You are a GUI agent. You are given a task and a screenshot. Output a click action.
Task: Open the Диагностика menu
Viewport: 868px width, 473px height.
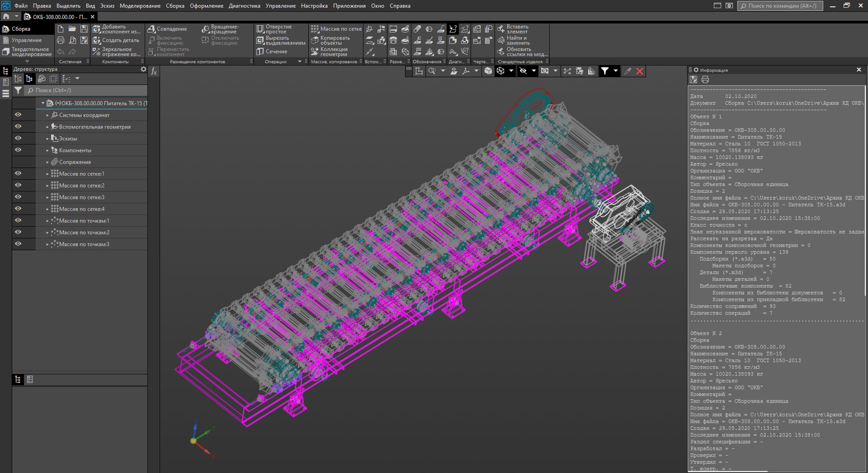pyautogui.click(x=244, y=6)
